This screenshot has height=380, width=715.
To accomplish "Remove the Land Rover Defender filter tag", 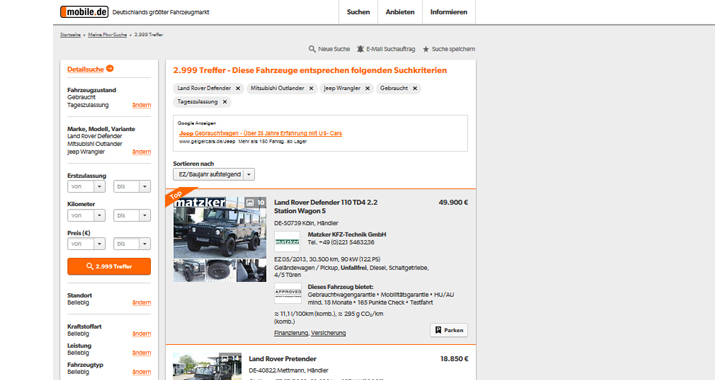I will (x=238, y=88).
